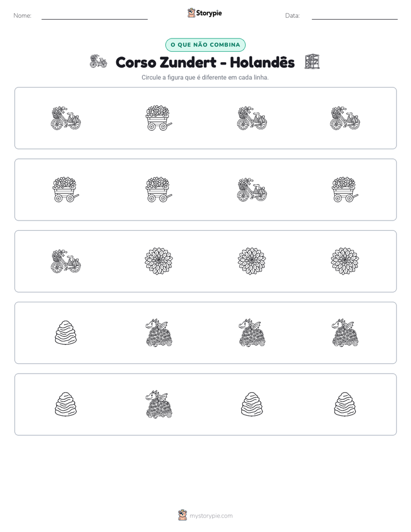The height and width of the screenshot is (532, 411).
Task: Circle the dragon float in row five
Action: pos(159,404)
